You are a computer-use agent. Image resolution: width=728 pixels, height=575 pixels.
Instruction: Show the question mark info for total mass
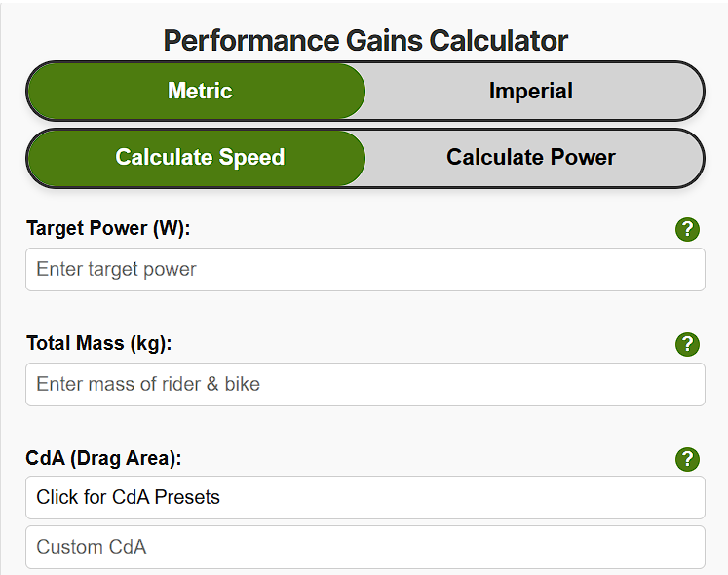(687, 344)
